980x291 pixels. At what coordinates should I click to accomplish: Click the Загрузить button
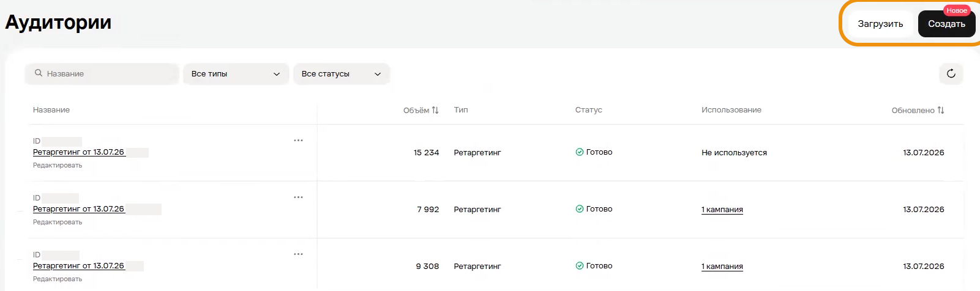(x=880, y=24)
